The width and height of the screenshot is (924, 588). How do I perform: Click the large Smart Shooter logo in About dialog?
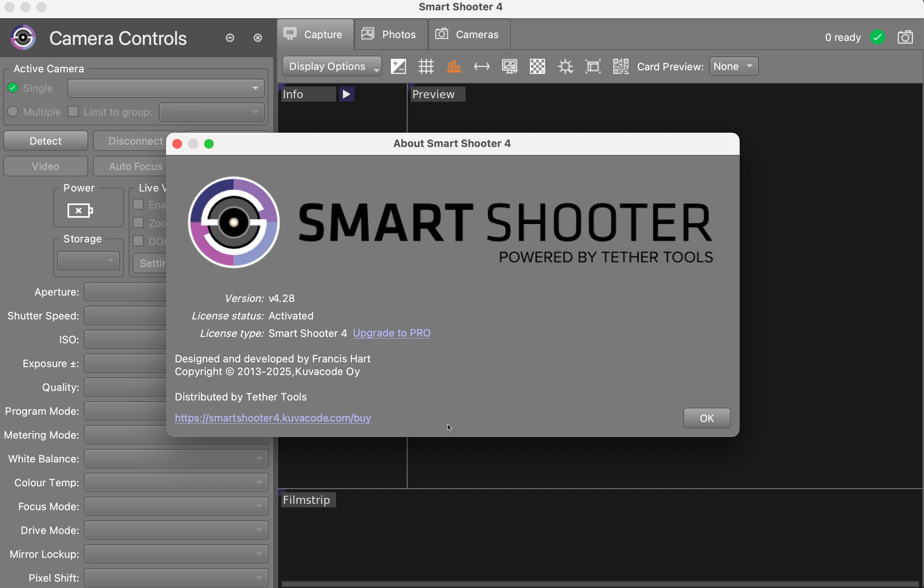tap(234, 222)
